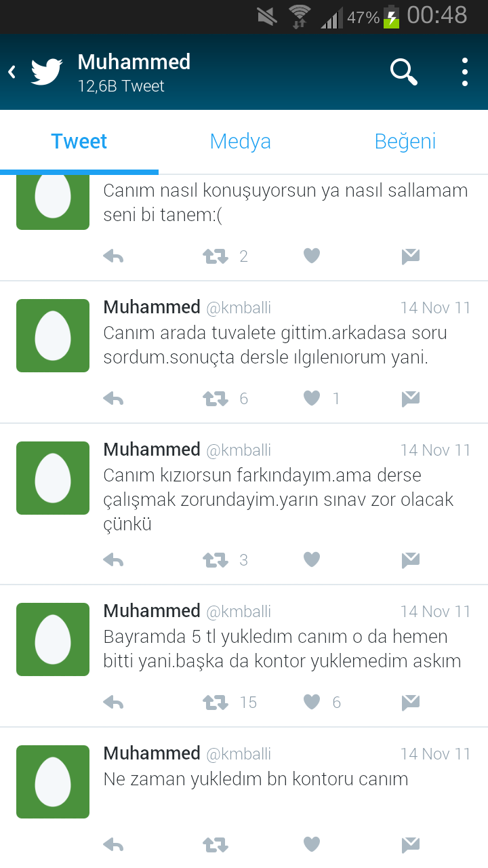Open the Ne zaman yukledım tweet text
Screen dimensions: 488x868
[256, 779]
